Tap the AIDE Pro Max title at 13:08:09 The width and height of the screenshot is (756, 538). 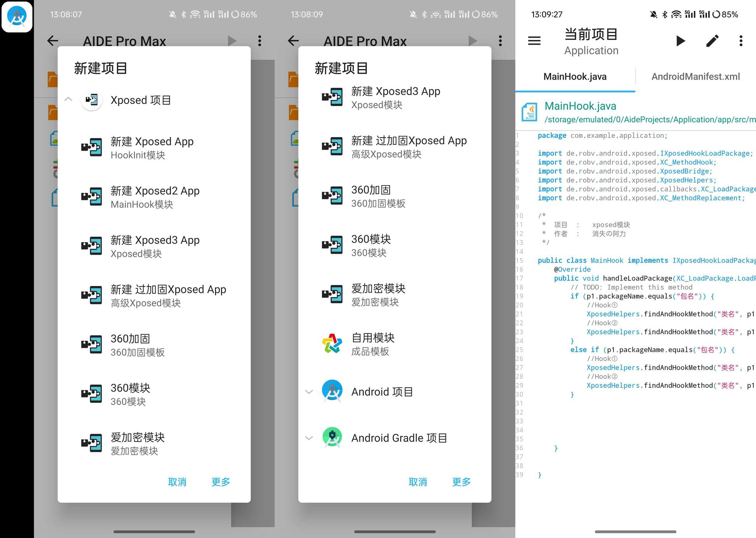click(365, 41)
